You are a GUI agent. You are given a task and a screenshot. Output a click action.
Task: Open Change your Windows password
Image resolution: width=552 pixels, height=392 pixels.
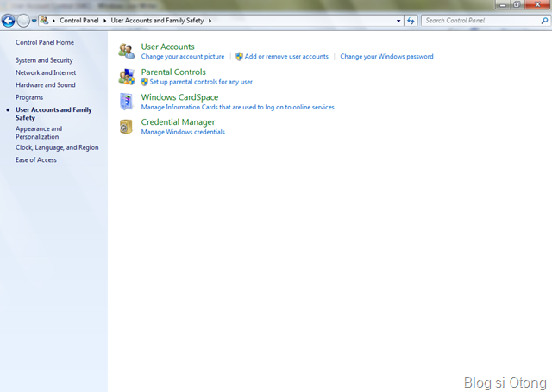[386, 57]
